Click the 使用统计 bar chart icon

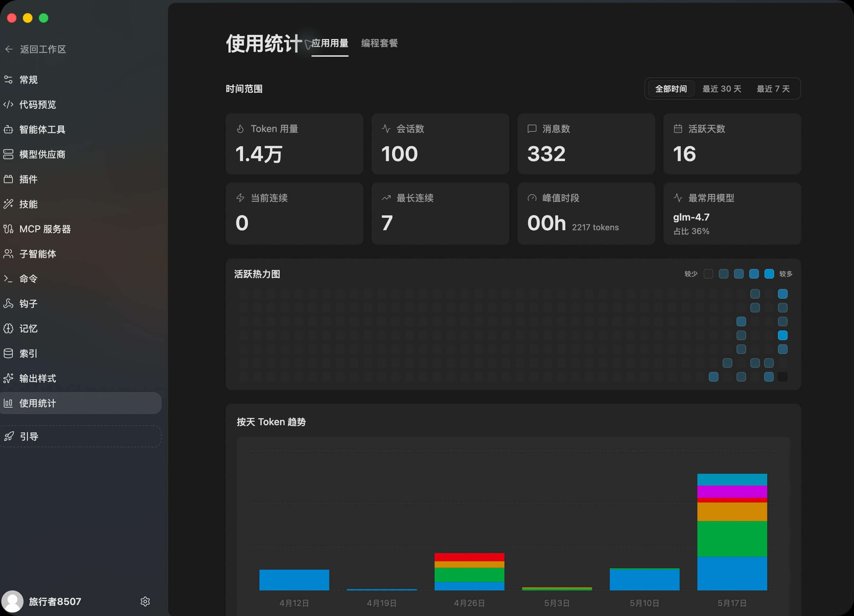pyautogui.click(x=8, y=403)
